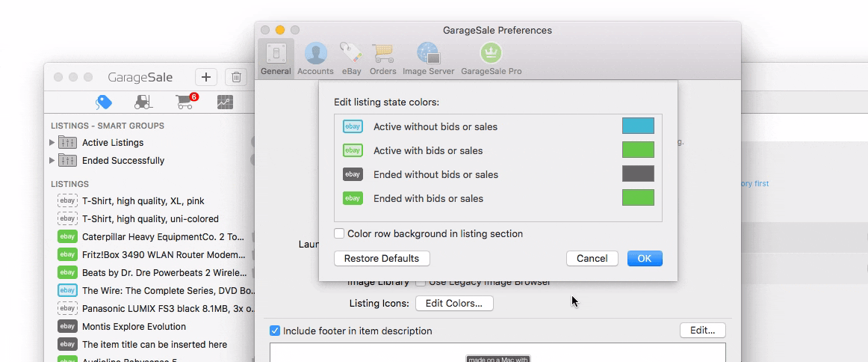Open the General preferences tab
This screenshot has width=868, height=362.
point(276,59)
